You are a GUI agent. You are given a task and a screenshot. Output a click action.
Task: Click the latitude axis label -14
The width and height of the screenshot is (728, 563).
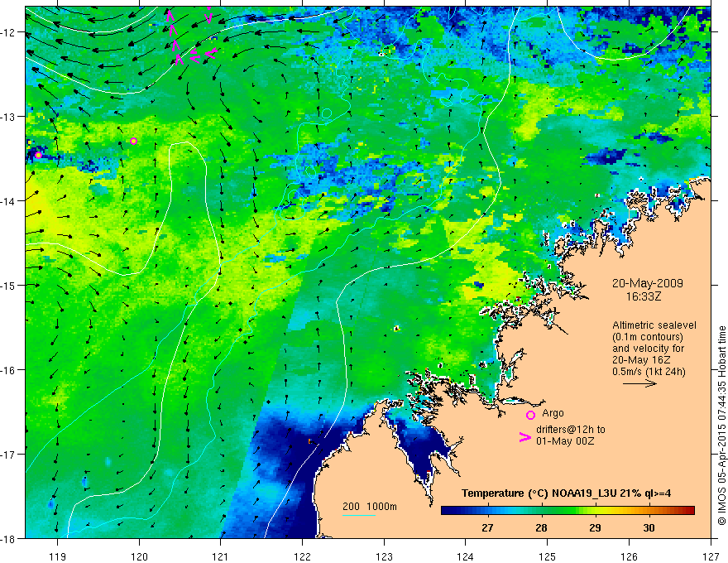[x=9, y=201]
